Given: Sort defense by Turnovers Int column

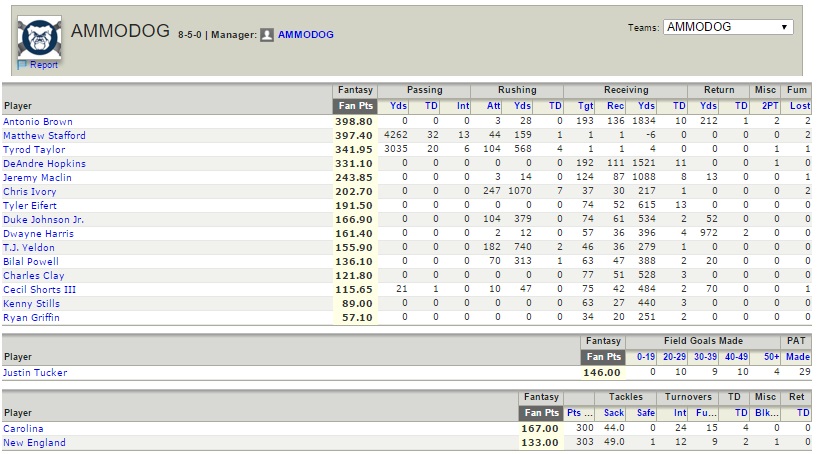Looking at the screenshot, I should pyautogui.click(x=680, y=413).
